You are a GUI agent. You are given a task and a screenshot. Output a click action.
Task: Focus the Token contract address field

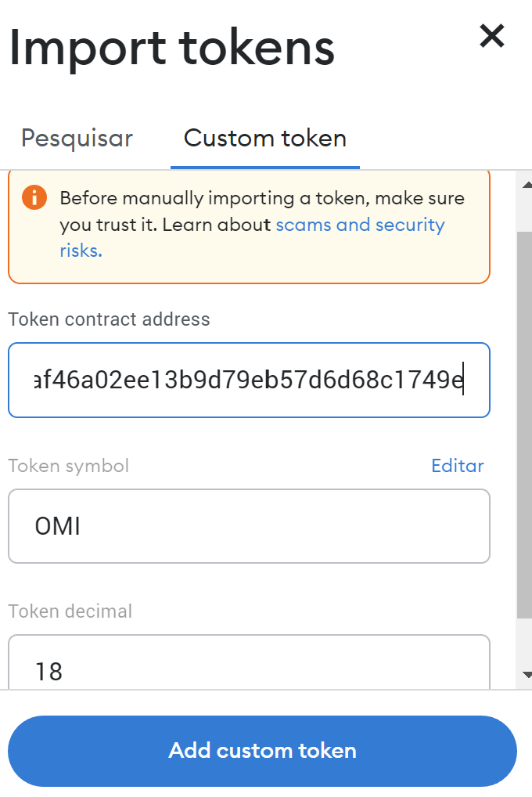(x=249, y=380)
